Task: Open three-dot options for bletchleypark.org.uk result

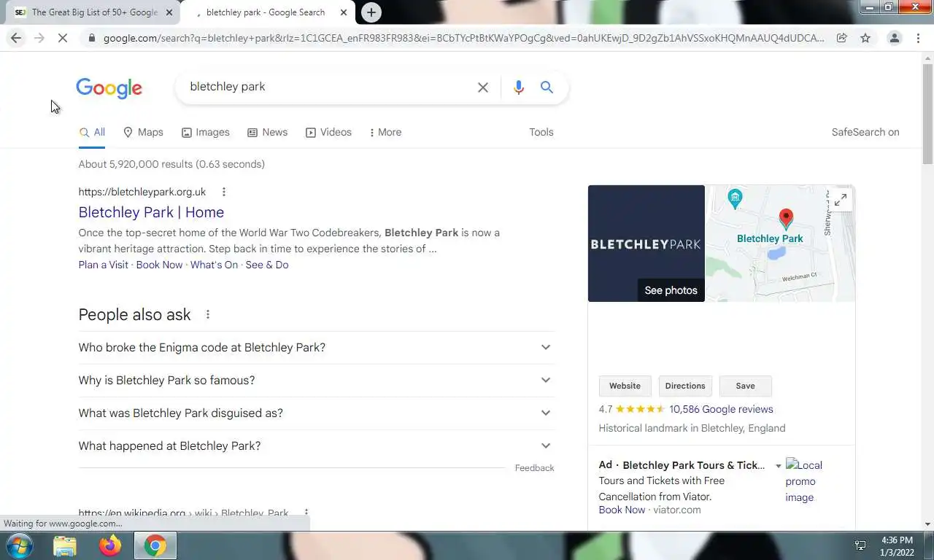Action: click(x=224, y=192)
